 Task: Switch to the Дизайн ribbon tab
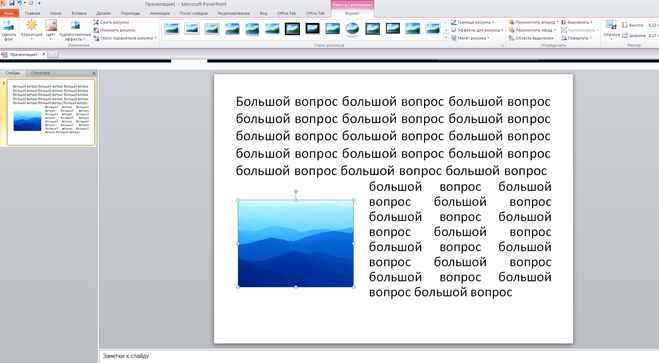tap(103, 13)
